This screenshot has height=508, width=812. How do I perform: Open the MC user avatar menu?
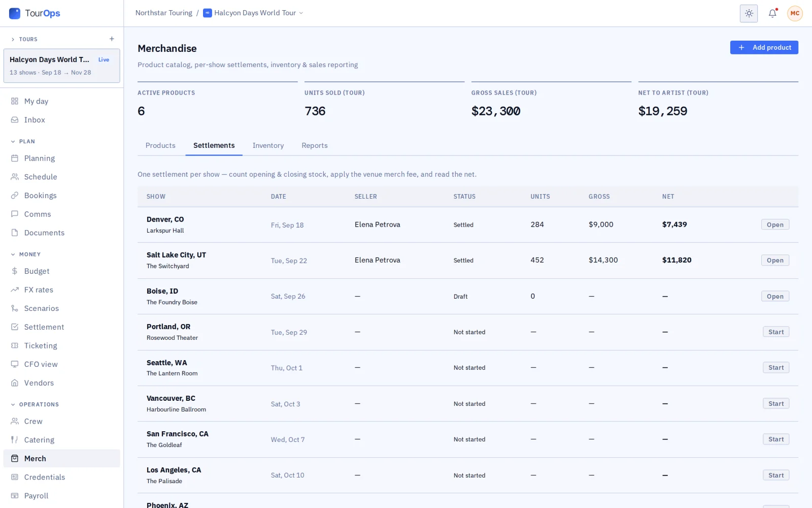pos(795,13)
